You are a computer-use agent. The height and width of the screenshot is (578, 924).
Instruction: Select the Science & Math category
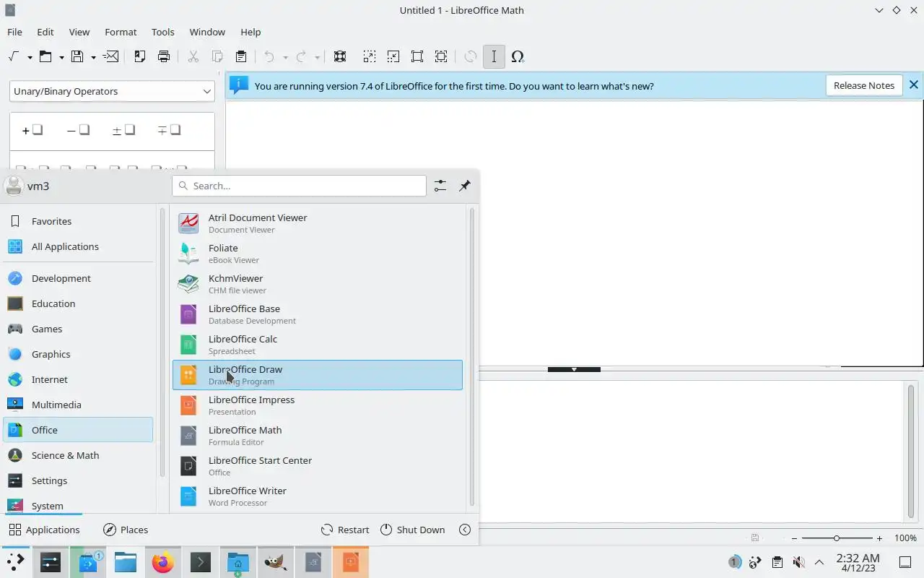[78, 455]
